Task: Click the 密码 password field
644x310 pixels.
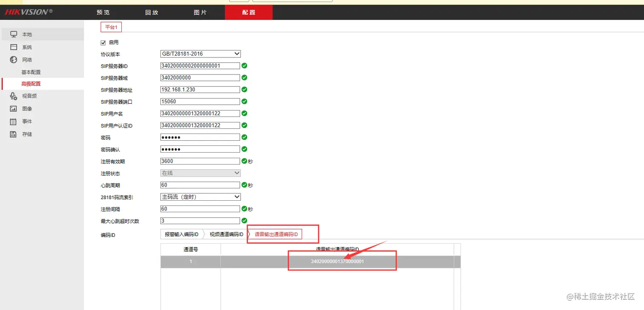Action: 200,137
